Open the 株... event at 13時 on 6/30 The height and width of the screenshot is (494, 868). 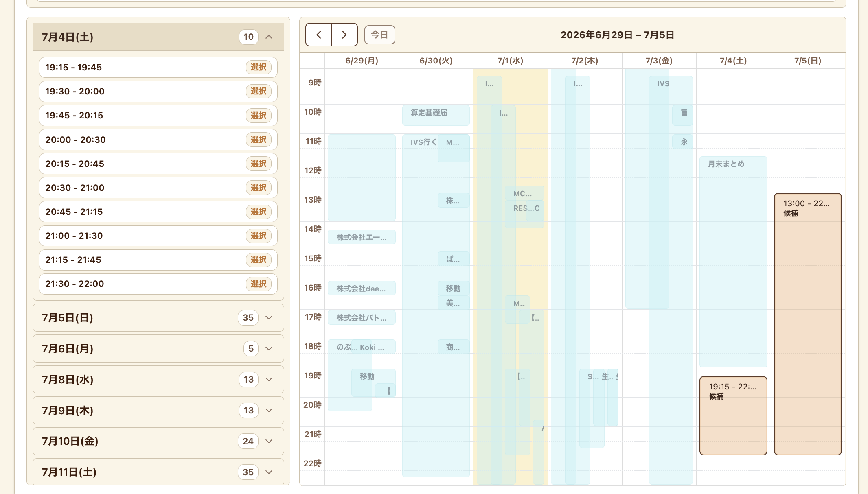(x=454, y=200)
